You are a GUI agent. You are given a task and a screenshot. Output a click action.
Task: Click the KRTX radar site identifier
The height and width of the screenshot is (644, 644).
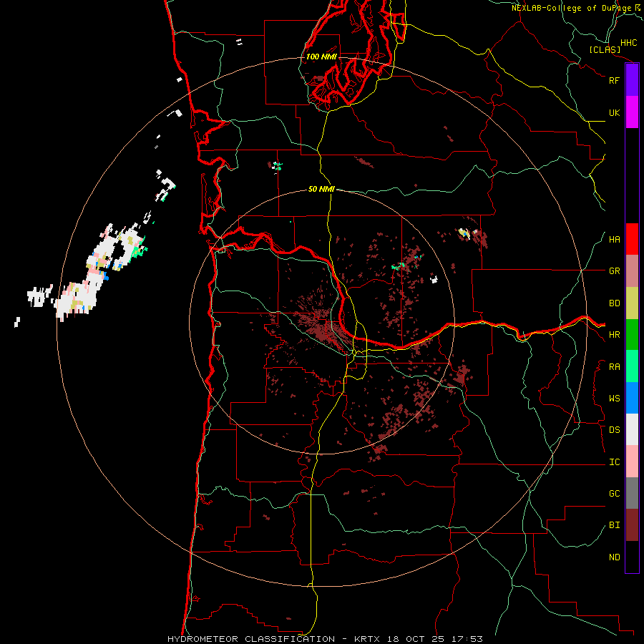tap(367, 639)
